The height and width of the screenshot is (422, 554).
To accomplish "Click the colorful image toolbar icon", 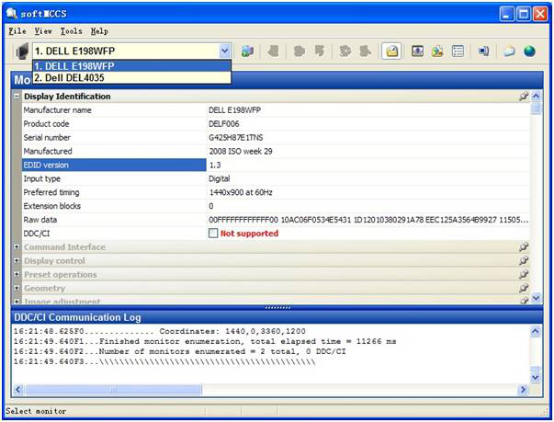I will pos(437,52).
